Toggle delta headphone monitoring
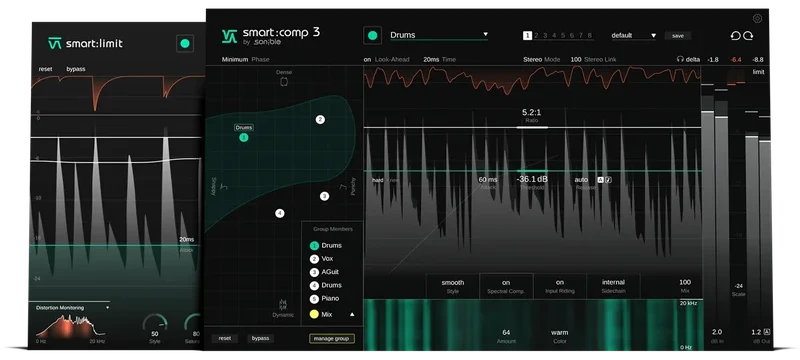800x360 pixels. click(x=688, y=60)
